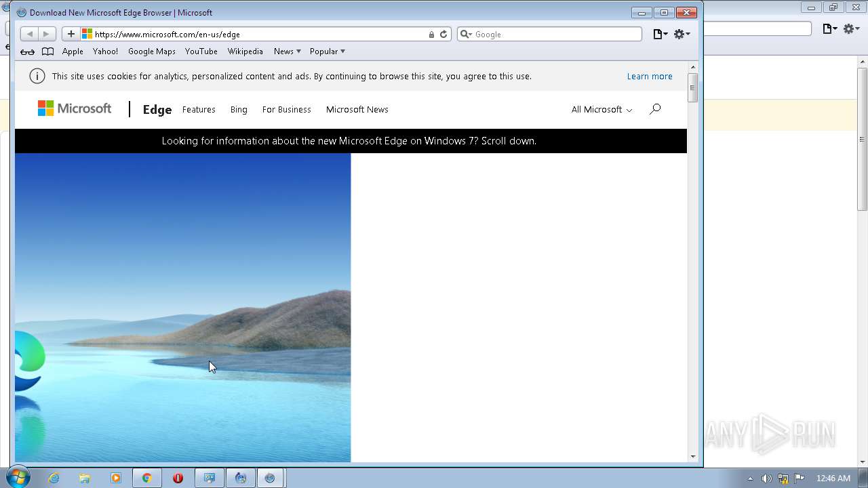
Task: Open the Reading List glasses icon
Action: tap(27, 52)
